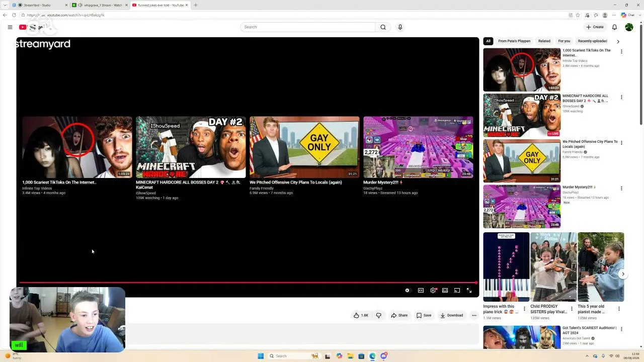Screen dimensions: 644x362
Task: Select the Related filter chip
Action: pos(544,41)
